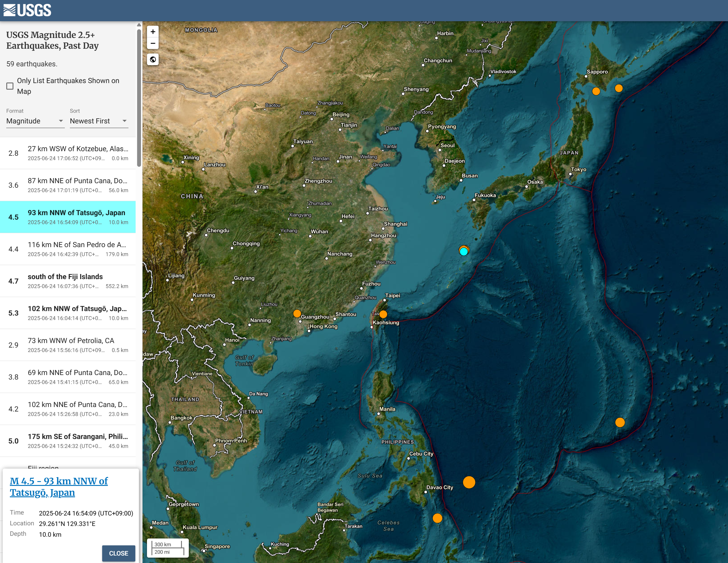Click the 59 earthquakes count text
Screen dimensions: 728x563
coord(32,64)
